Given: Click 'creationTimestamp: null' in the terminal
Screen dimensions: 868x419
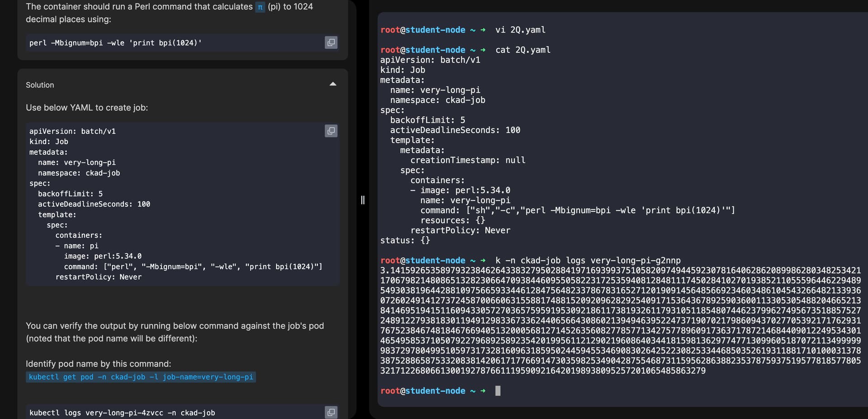Looking at the screenshot, I should coord(468,160).
